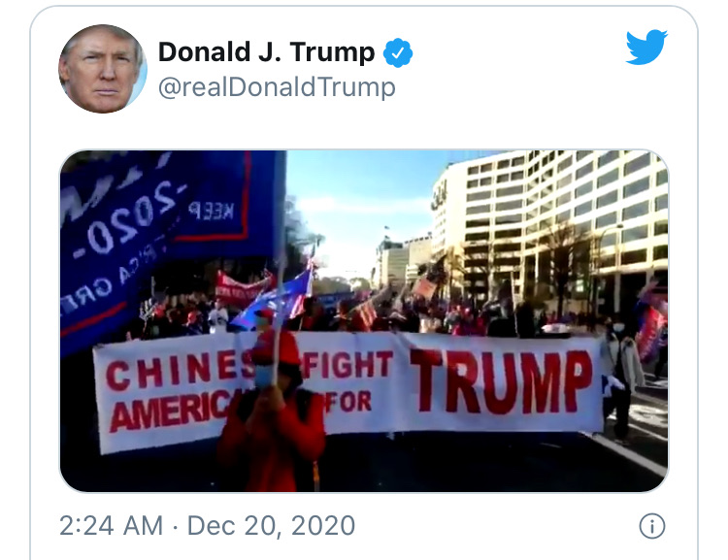Image resolution: width=728 pixels, height=560 pixels.
Task: Play the embedded rally video
Action: point(364,321)
